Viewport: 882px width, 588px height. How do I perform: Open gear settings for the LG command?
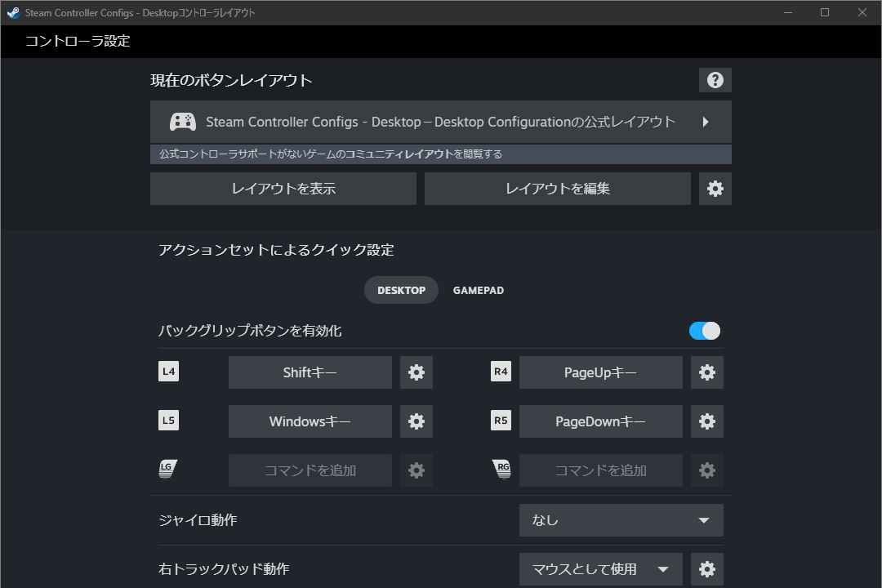point(416,470)
